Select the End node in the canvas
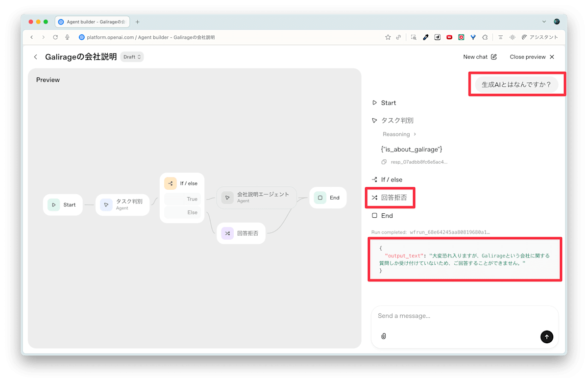Image resolution: width=588 pixels, height=383 pixels. 328,198
